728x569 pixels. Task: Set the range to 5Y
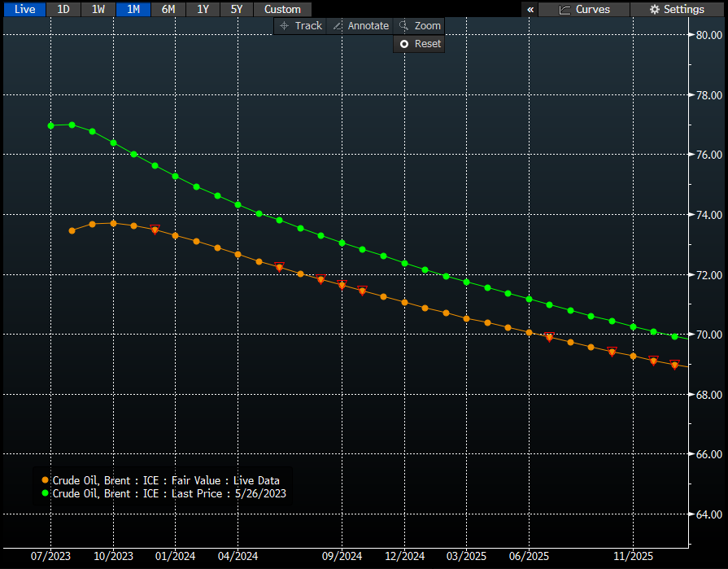click(x=237, y=9)
